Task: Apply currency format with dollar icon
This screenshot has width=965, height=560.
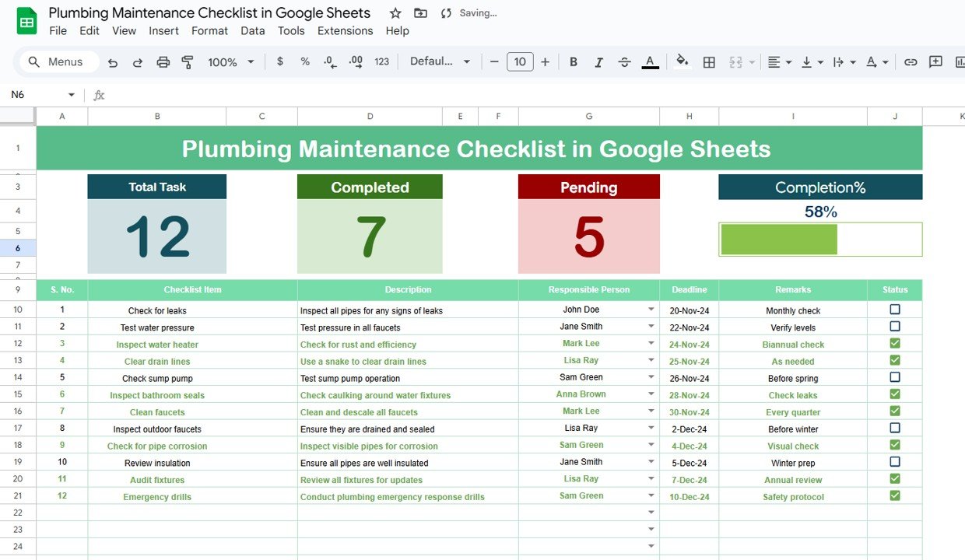Action: click(280, 61)
